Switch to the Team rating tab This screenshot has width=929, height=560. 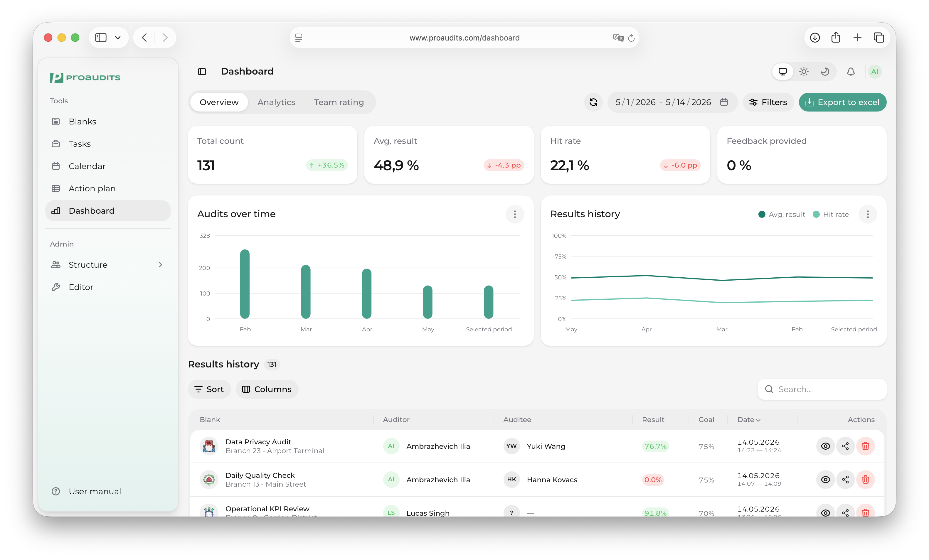click(x=339, y=102)
